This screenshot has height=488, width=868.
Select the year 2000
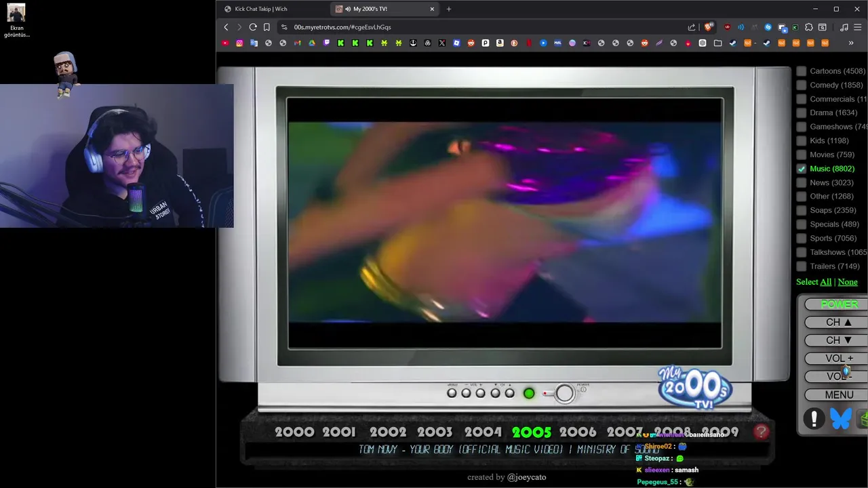295,432
